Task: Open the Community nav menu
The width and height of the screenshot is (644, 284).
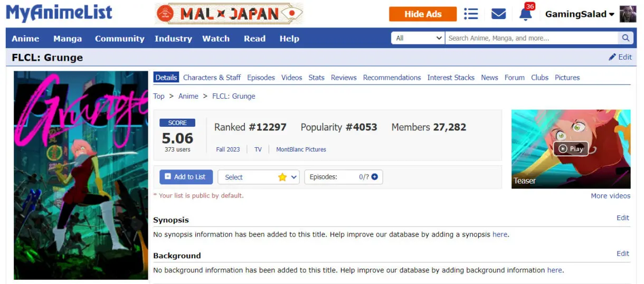Action: tap(119, 39)
